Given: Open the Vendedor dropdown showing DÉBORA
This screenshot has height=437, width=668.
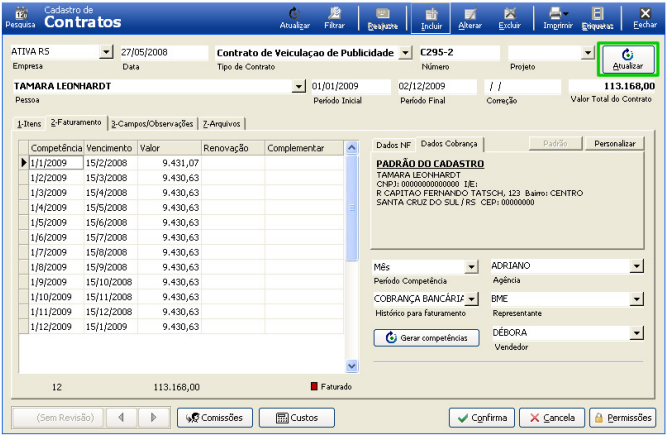Looking at the screenshot, I should (x=636, y=332).
